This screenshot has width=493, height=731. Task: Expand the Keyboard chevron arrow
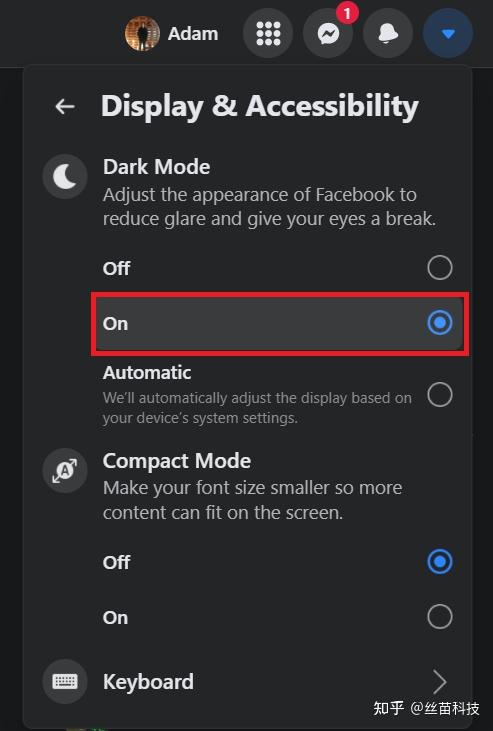coord(440,682)
